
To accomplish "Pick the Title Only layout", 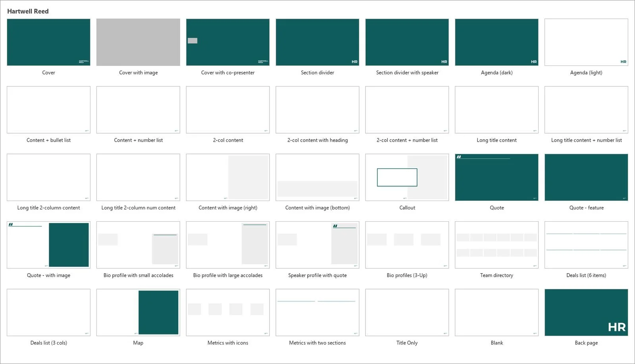I will pos(407,312).
